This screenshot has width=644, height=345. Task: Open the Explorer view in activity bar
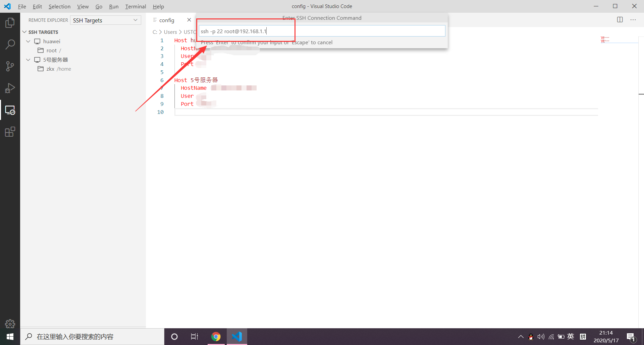coord(10,23)
